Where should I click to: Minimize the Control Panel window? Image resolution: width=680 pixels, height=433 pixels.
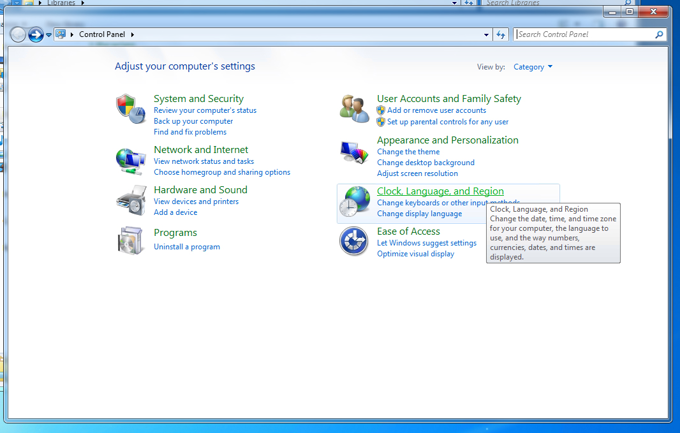pos(612,12)
